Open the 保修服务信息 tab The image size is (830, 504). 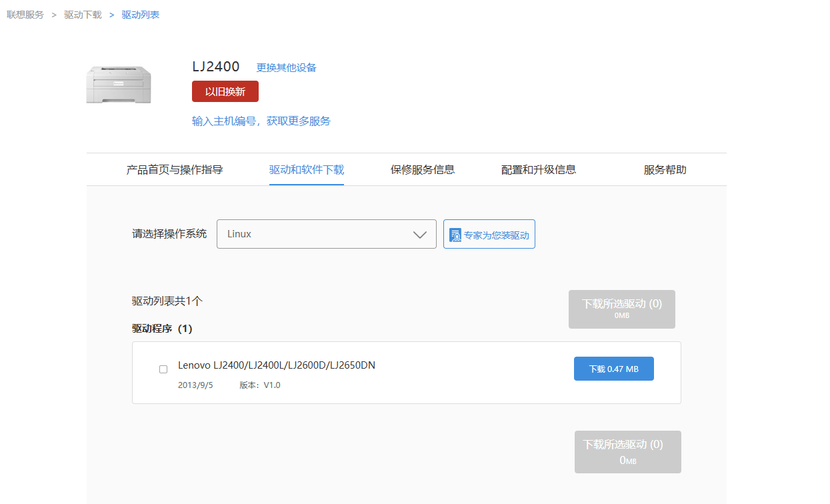tap(423, 169)
